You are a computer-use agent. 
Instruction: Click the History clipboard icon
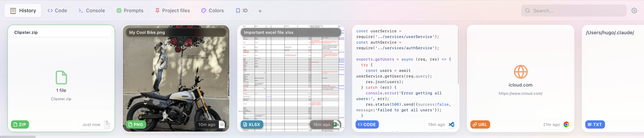[13, 11]
